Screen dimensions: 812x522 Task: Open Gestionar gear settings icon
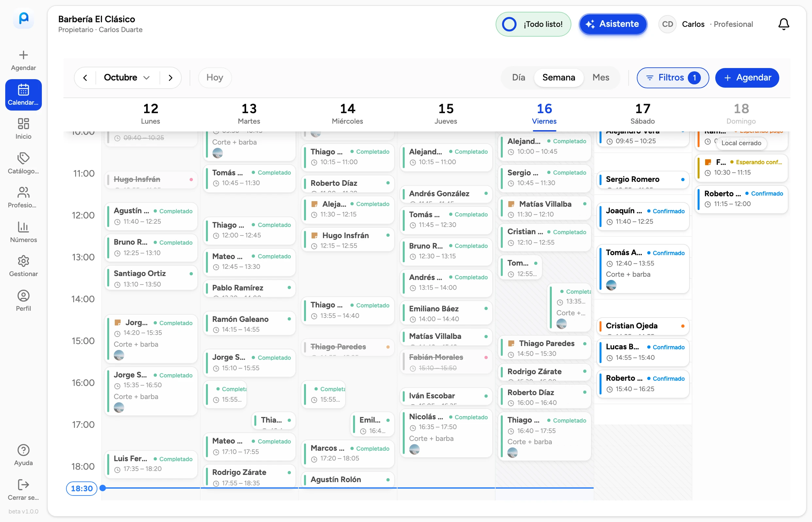pyautogui.click(x=23, y=261)
